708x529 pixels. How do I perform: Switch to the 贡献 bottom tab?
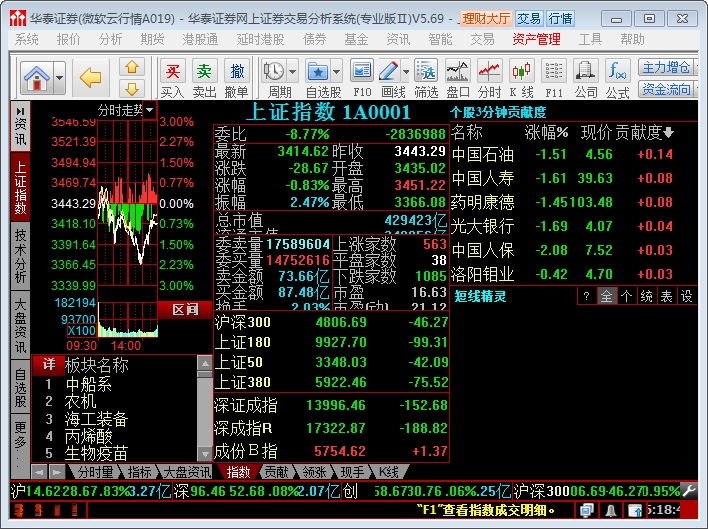click(x=276, y=472)
